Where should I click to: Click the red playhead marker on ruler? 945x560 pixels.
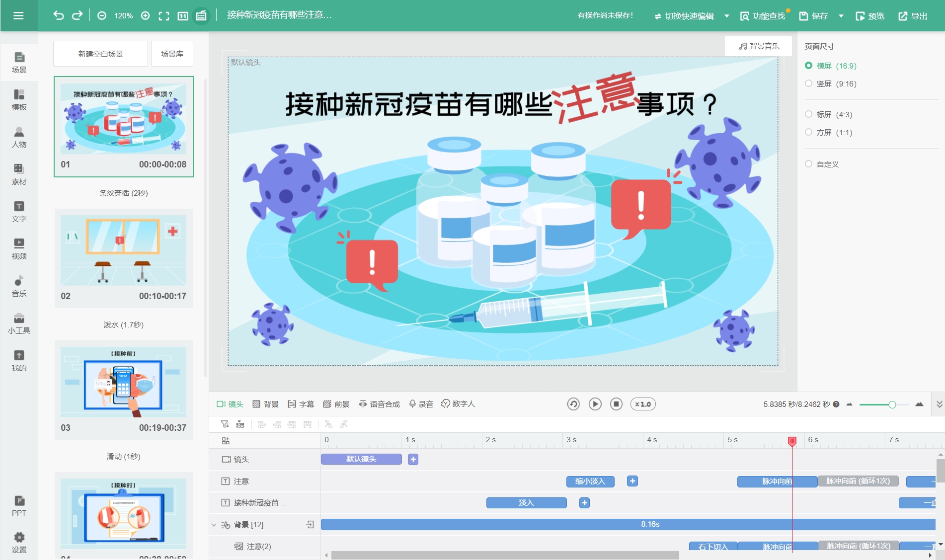click(x=792, y=441)
